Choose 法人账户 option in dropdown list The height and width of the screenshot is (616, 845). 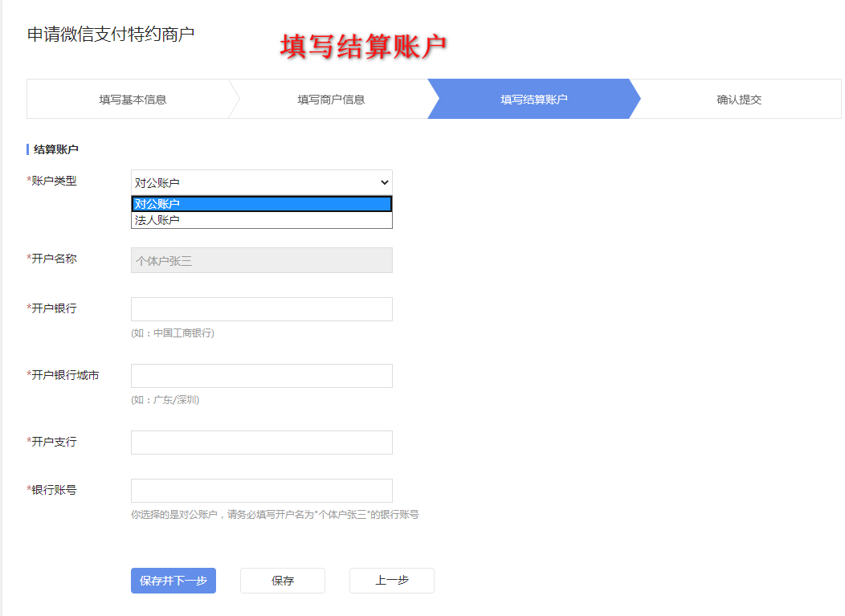(x=261, y=220)
